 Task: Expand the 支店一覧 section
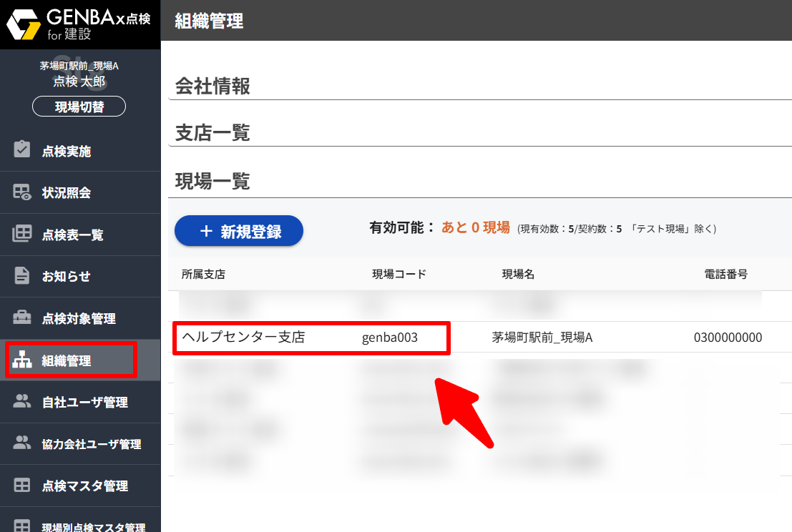pos(212,134)
